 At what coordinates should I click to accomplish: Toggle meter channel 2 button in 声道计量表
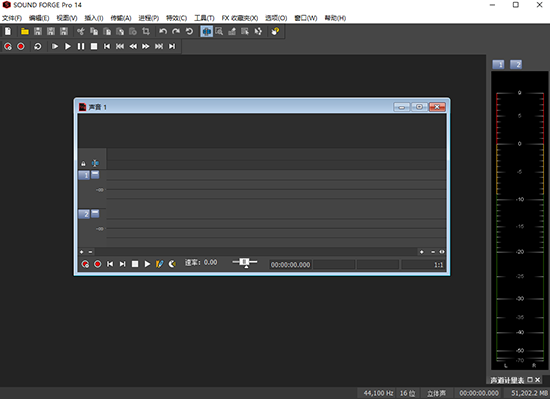click(x=516, y=65)
